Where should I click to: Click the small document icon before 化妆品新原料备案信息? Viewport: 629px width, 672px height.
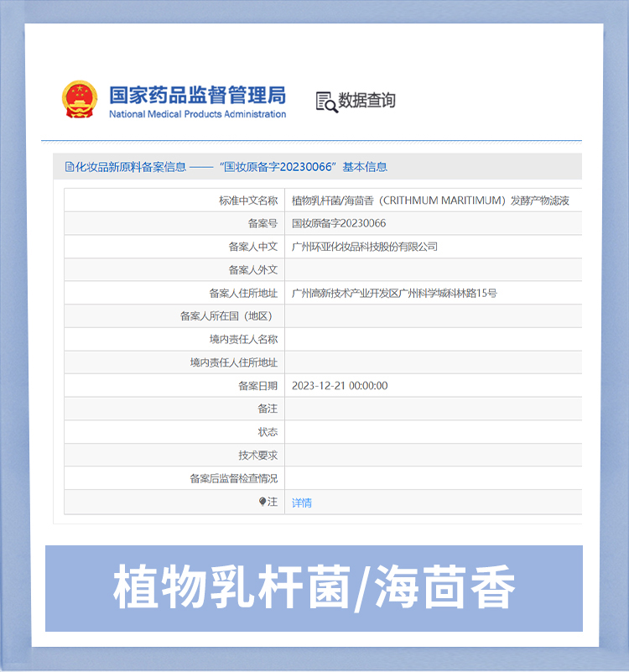[x=70, y=167]
